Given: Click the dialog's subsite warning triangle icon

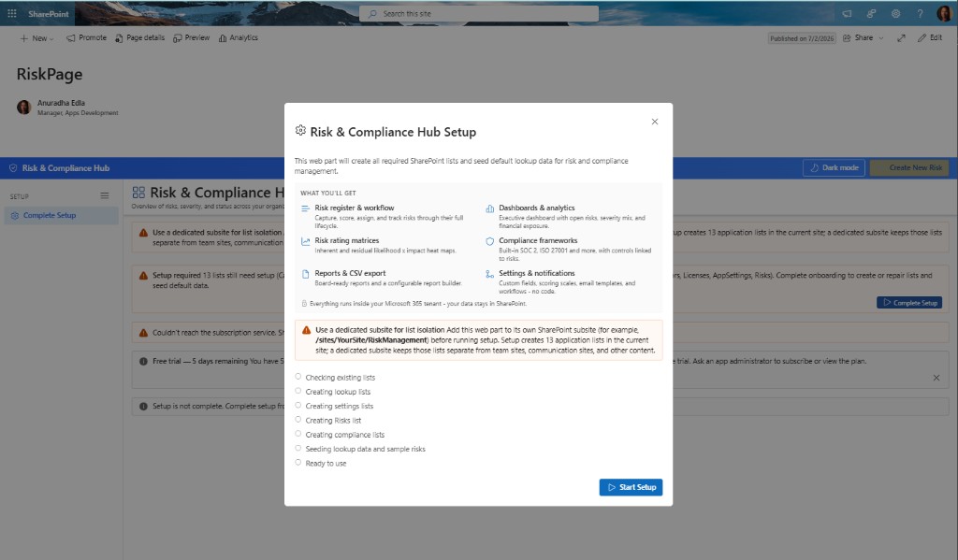Looking at the screenshot, I should (306, 330).
